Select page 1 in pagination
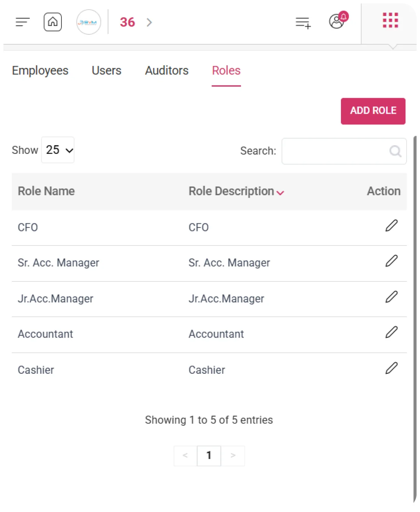 [209, 455]
